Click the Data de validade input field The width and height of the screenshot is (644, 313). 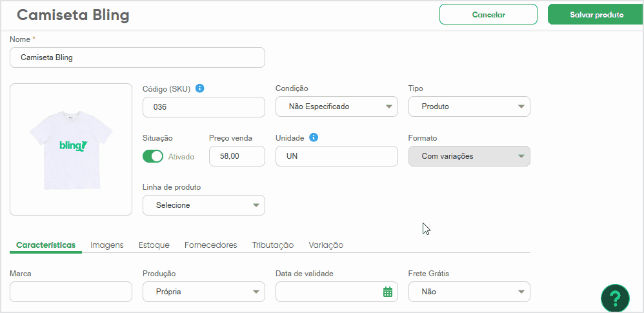(336, 292)
